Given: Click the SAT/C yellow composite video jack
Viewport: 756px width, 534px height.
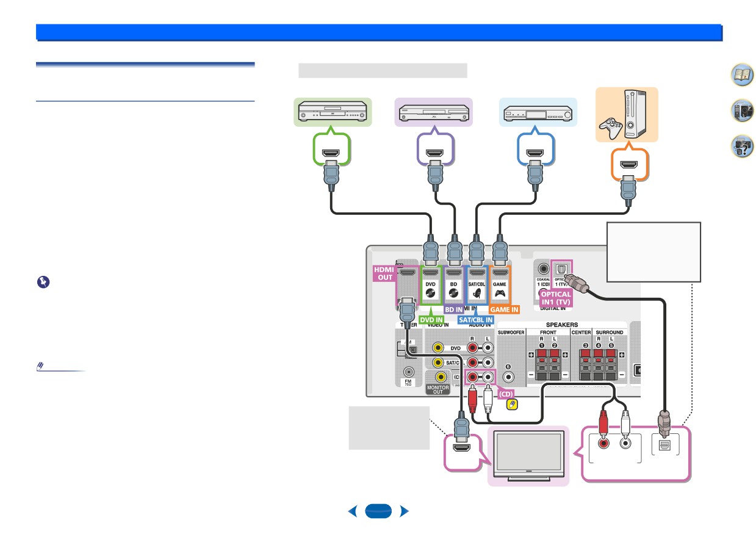Looking at the screenshot, I should [x=437, y=363].
